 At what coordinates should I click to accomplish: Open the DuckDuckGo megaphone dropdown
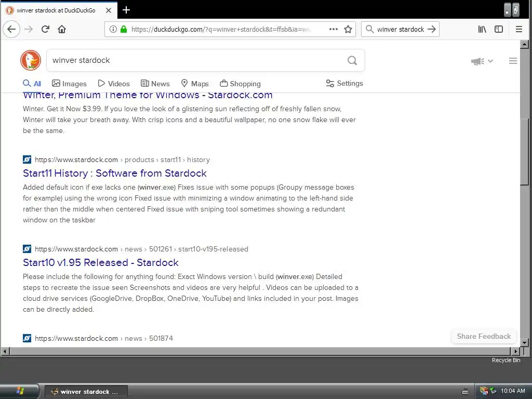[x=482, y=61]
